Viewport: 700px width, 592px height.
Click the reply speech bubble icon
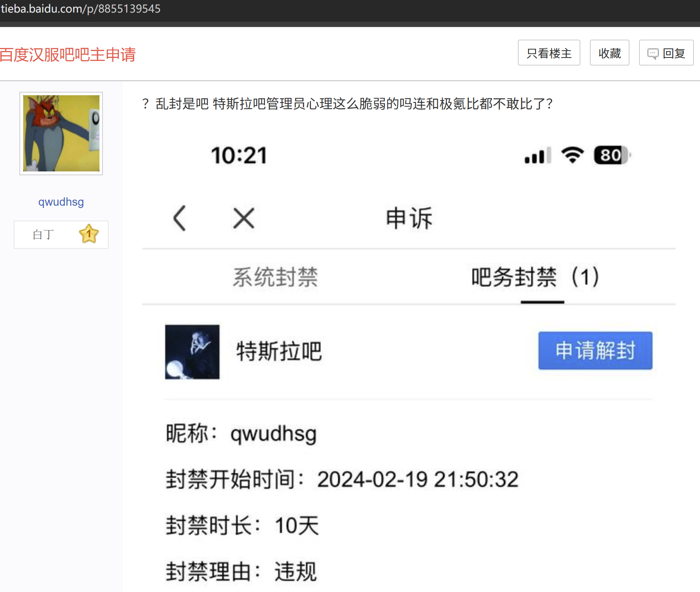pos(653,54)
